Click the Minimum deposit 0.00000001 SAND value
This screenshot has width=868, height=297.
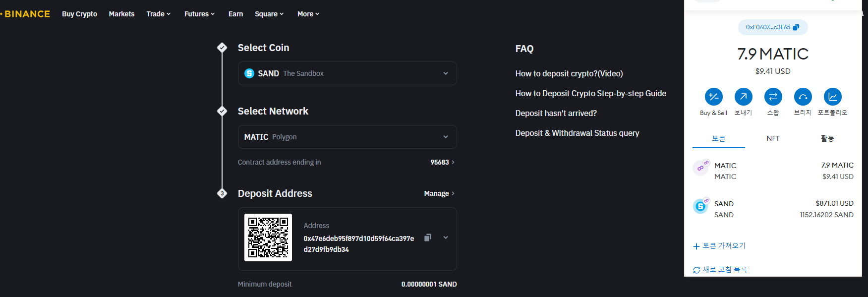[x=429, y=284]
